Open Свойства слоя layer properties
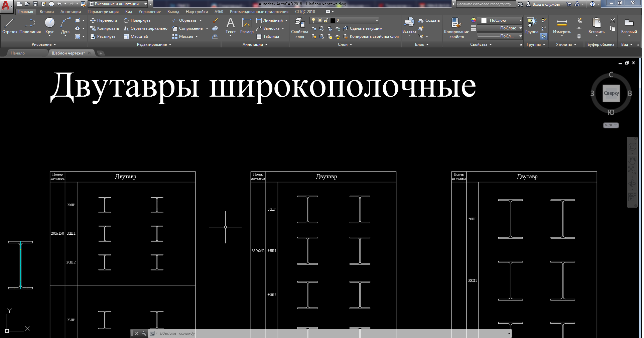This screenshot has width=644, height=338. coord(299,28)
